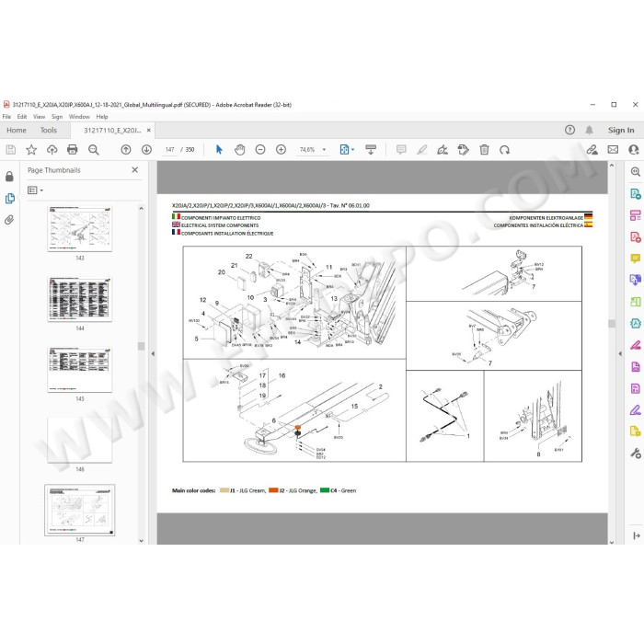This screenshot has height=644, width=644.
Task: Switch to the Tools tab
Action: click(49, 131)
